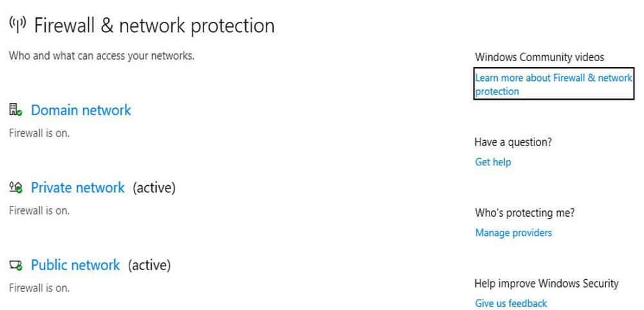This screenshot has height=310, width=644.
Task: Click the Public network bench icon
Action: (15, 266)
